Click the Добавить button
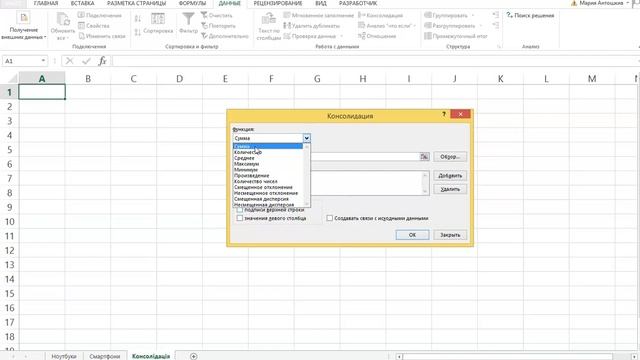 point(450,176)
